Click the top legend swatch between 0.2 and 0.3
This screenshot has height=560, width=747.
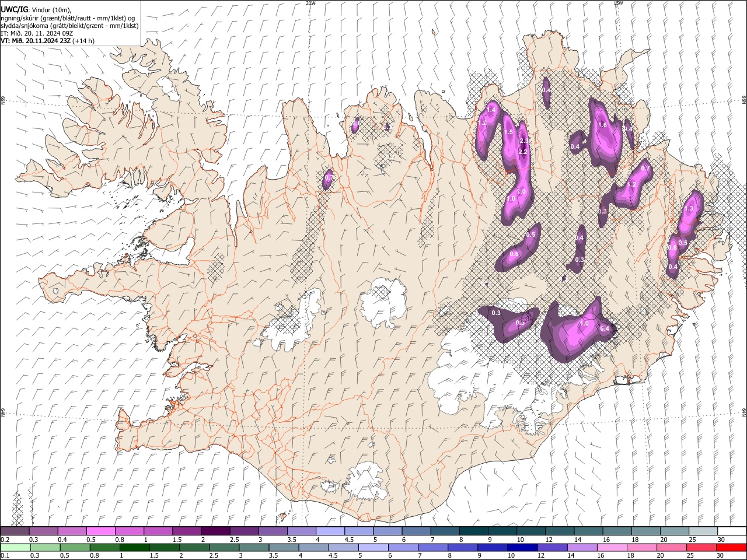(15, 531)
